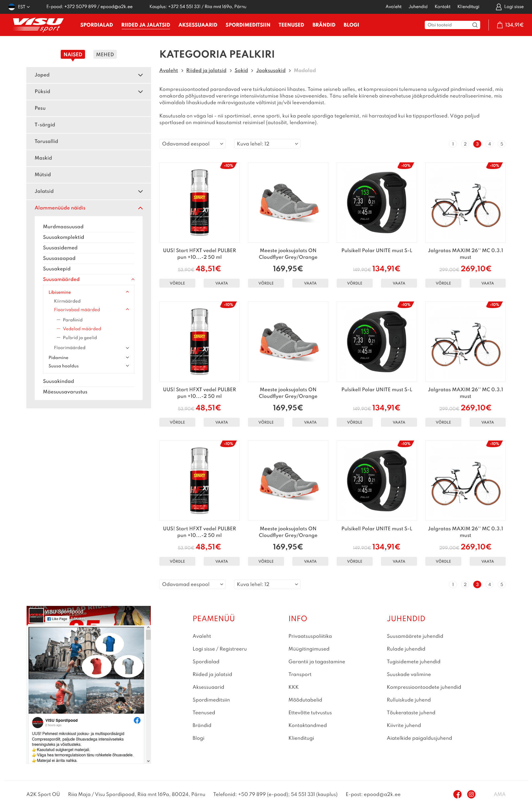The image size is (532, 809).
Task: Switch to the MEHED toggle
Action: (105, 54)
